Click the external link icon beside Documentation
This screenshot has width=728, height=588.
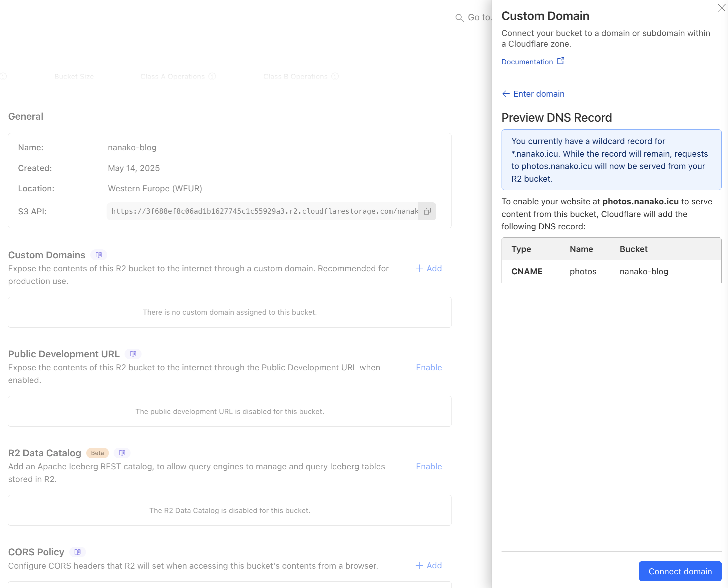(x=560, y=61)
